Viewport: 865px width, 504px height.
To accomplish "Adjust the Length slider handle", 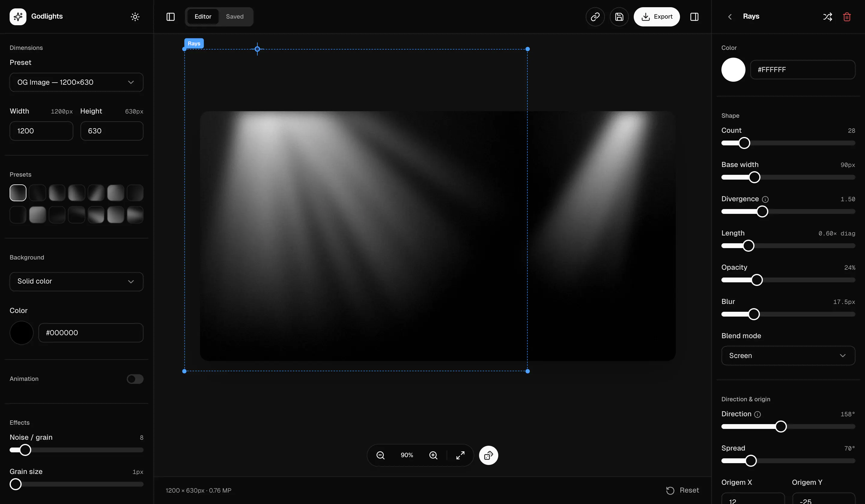I will [749, 246].
